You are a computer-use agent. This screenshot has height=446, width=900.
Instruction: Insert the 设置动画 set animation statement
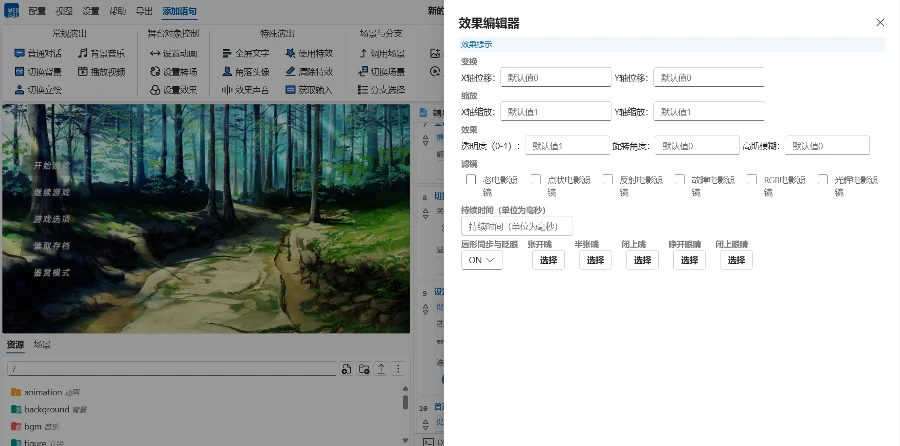(173, 53)
